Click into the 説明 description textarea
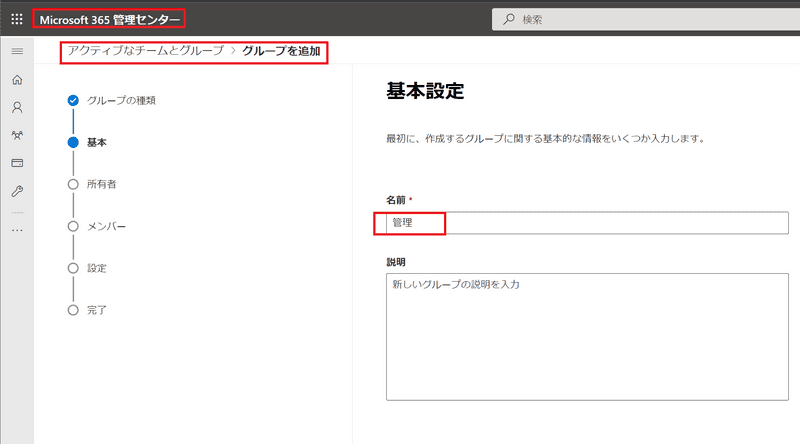 [586, 336]
